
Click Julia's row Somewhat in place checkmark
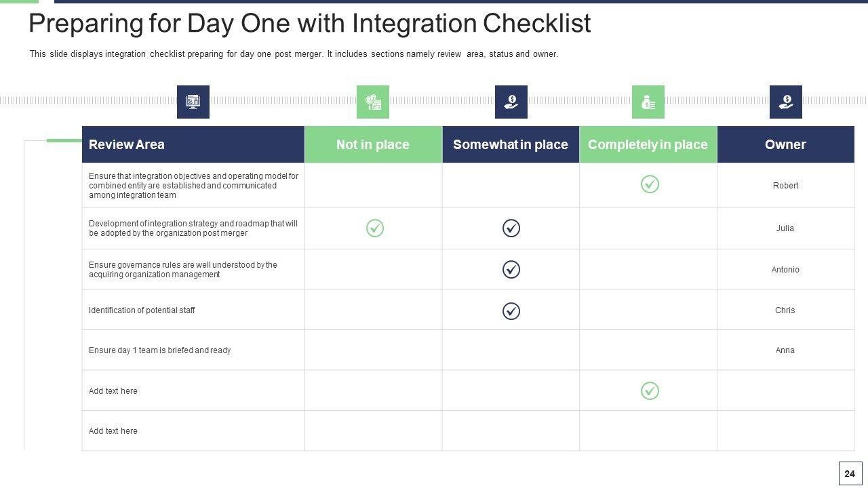tap(511, 228)
